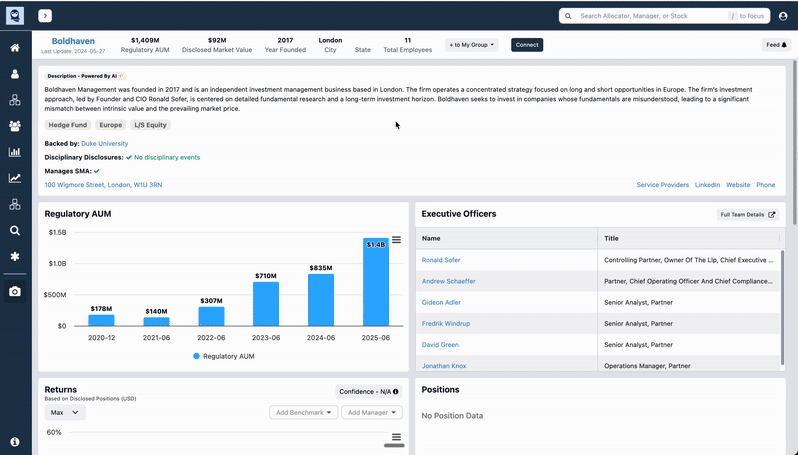Click the Connect button

[526, 45]
